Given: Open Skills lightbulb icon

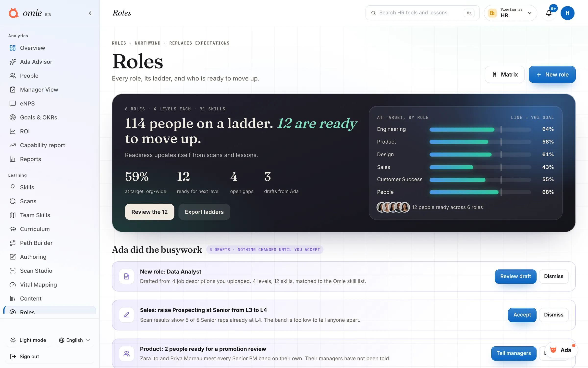Looking at the screenshot, I should click(x=12, y=187).
